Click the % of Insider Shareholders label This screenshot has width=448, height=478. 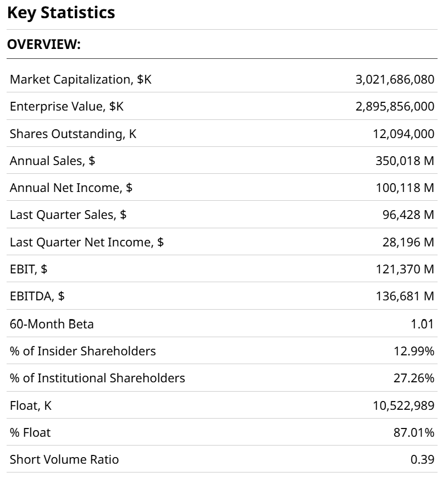82,351
